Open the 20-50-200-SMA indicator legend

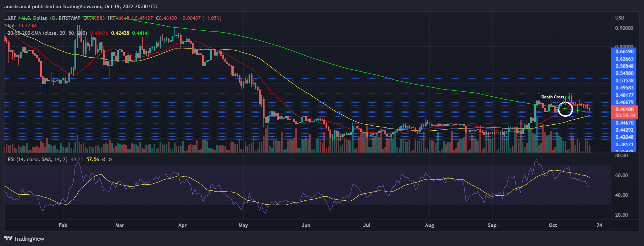tap(47, 33)
